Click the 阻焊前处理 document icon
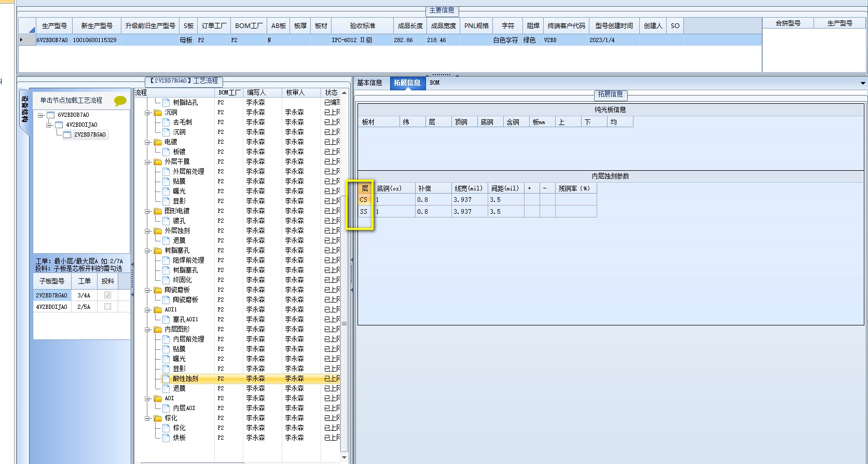The height and width of the screenshot is (464, 868). point(166,260)
